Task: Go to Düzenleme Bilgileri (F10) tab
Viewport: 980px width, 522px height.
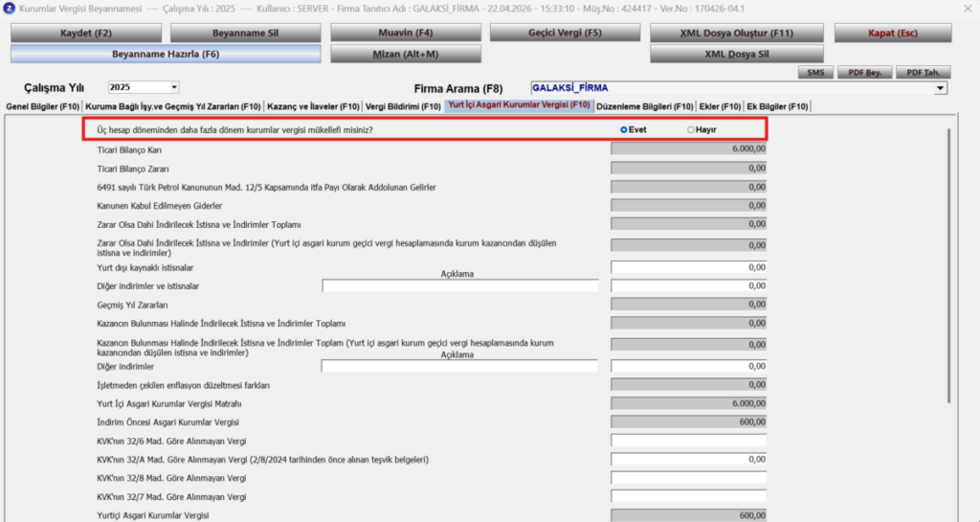Action: (x=645, y=107)
